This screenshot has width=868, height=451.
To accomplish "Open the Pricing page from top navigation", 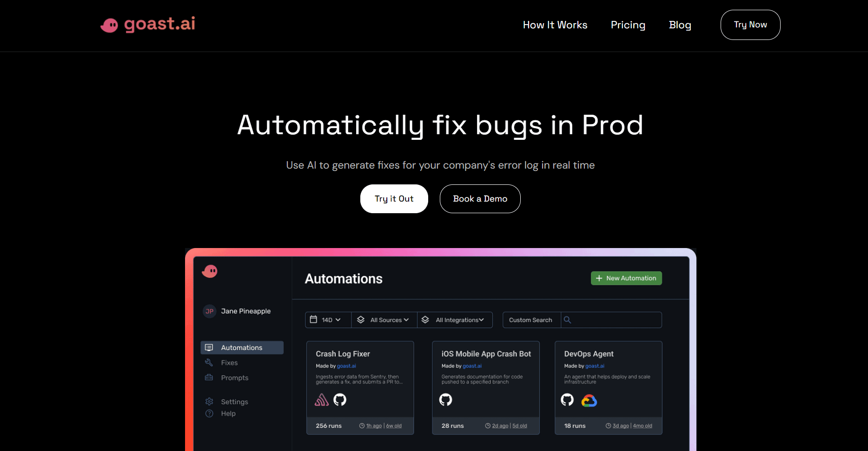I will click(628, 25).
